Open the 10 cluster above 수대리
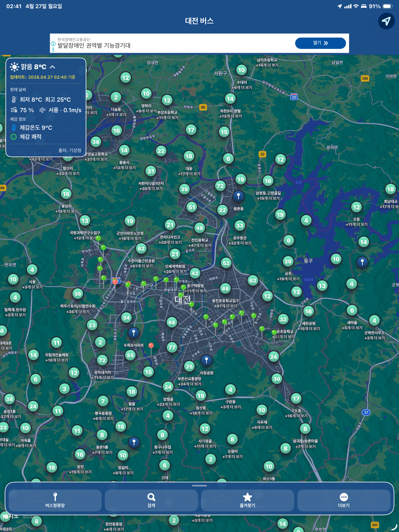Screen dimensions: 399x532 241,70
